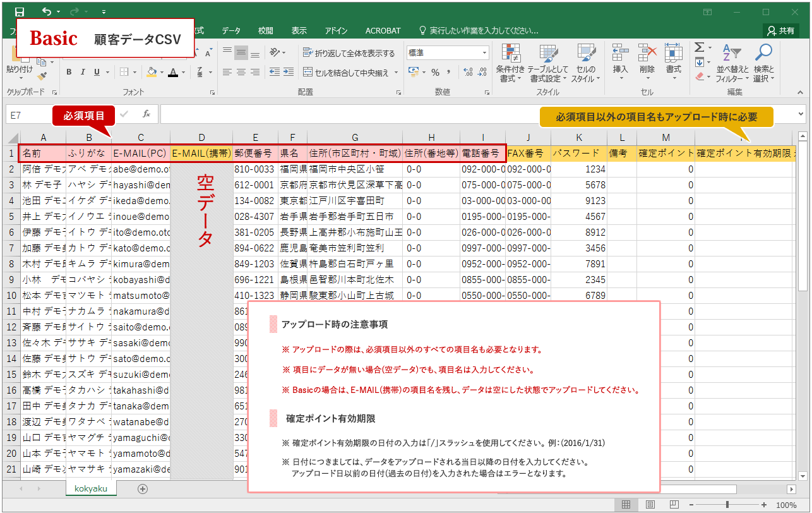Apply the yellow fill color bucket
Image resolution: width=812 pixels, height=513 pixels.
point(152,72)
